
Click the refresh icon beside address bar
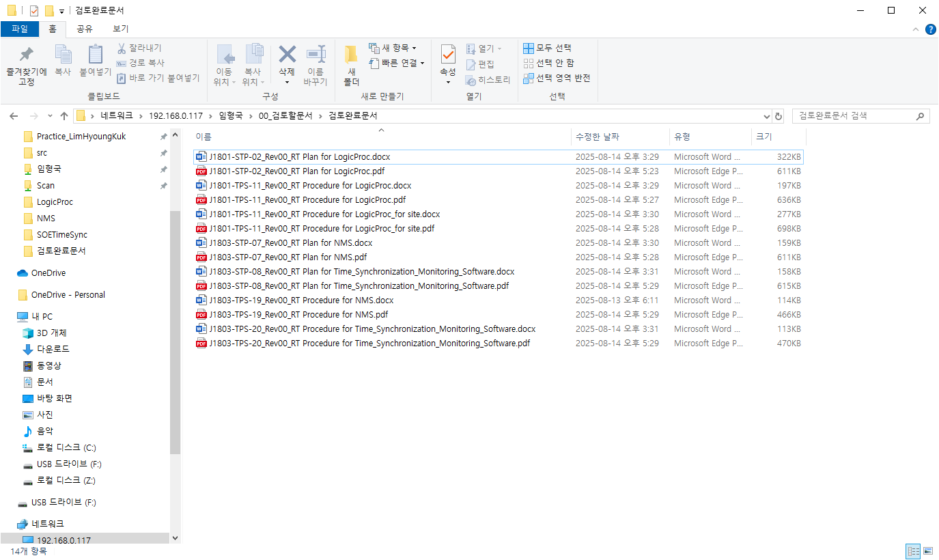779,116
